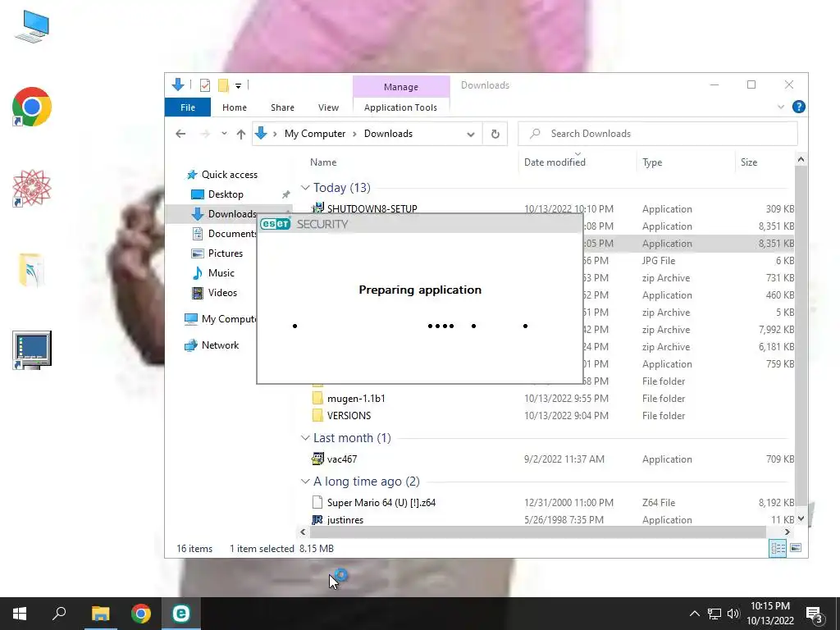The height and width of the screenshot is (630, 840).
Task: Sort by the Size column header
Action: coord(749,162)
